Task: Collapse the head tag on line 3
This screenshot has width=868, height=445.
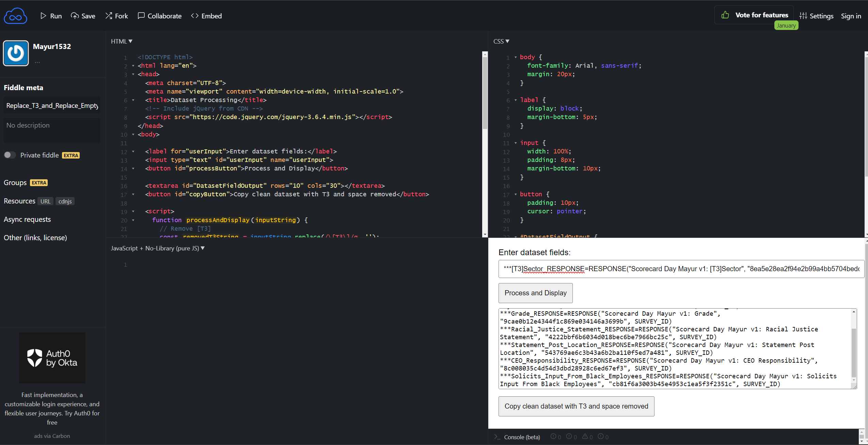Action: pyautogui.click(x=133, y=74)
